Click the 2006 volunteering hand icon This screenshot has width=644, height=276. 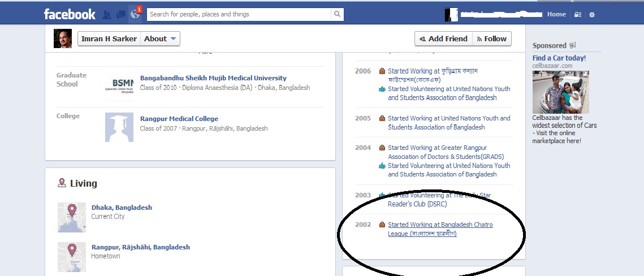tap(382, 89)
